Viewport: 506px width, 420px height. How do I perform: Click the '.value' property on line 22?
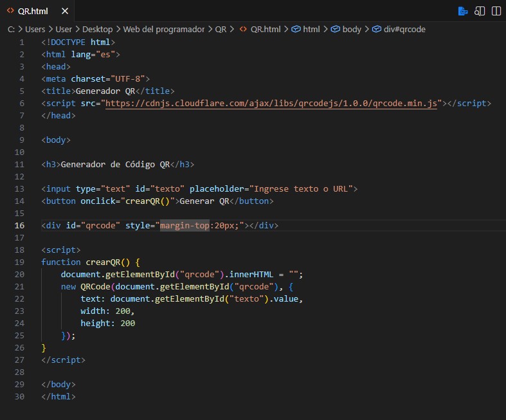point(284,299)
